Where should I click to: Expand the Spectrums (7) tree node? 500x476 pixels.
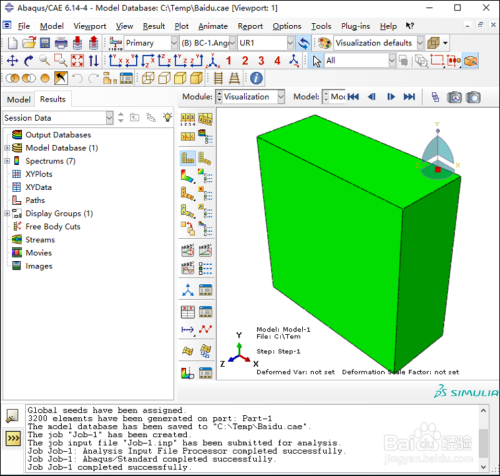pyautogui.click(x=7, y=161)
